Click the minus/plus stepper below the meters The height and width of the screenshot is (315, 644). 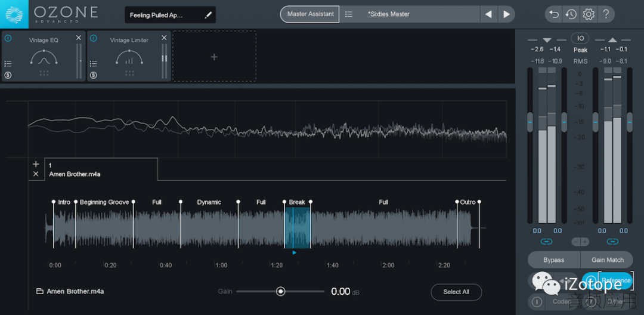(x=580, y=242)
